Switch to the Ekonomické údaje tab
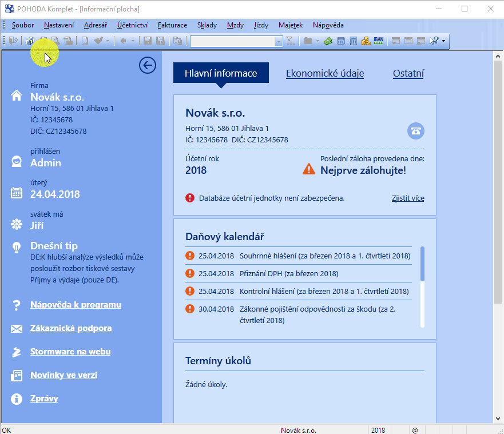 click(x=325, y=73)
